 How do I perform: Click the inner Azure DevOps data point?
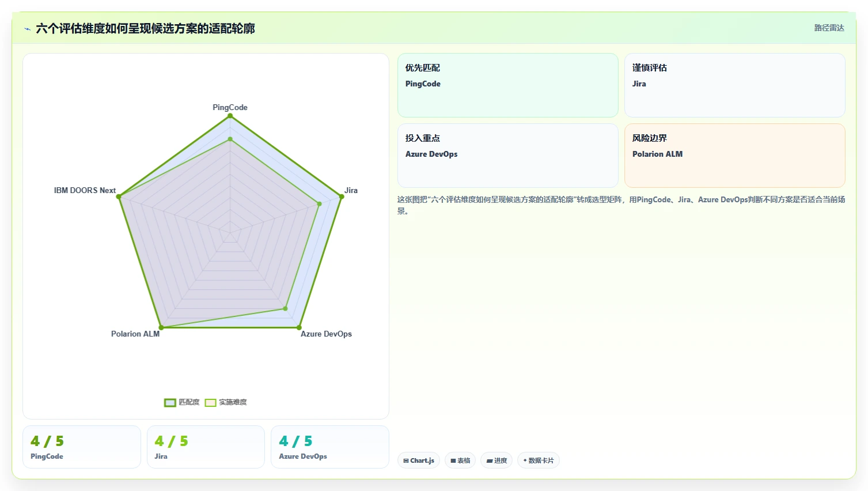[x=285, y=309]
